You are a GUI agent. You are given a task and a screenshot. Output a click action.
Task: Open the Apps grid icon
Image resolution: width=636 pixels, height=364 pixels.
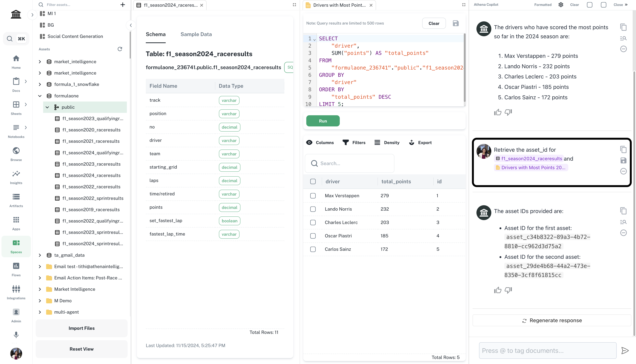click(x=16, y=220)
